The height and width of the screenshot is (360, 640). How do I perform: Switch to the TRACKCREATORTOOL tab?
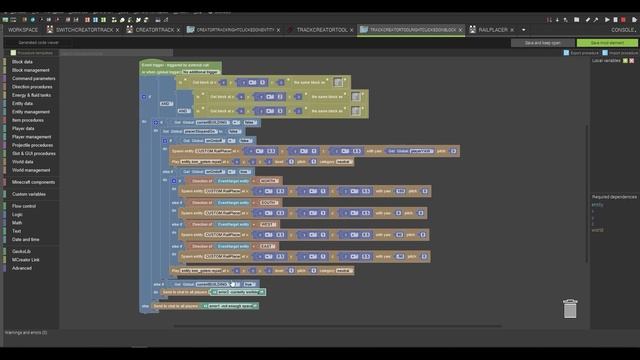[322, 30]
